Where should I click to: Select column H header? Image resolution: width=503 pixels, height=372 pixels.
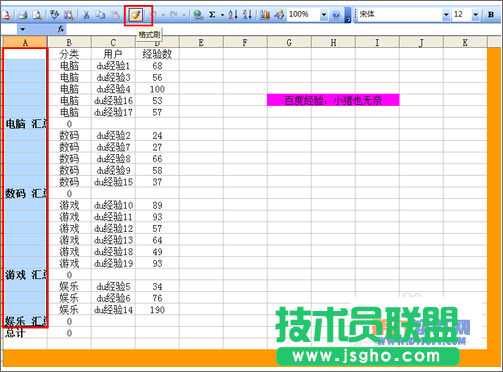pyautogui.click(x=333, y=42)
